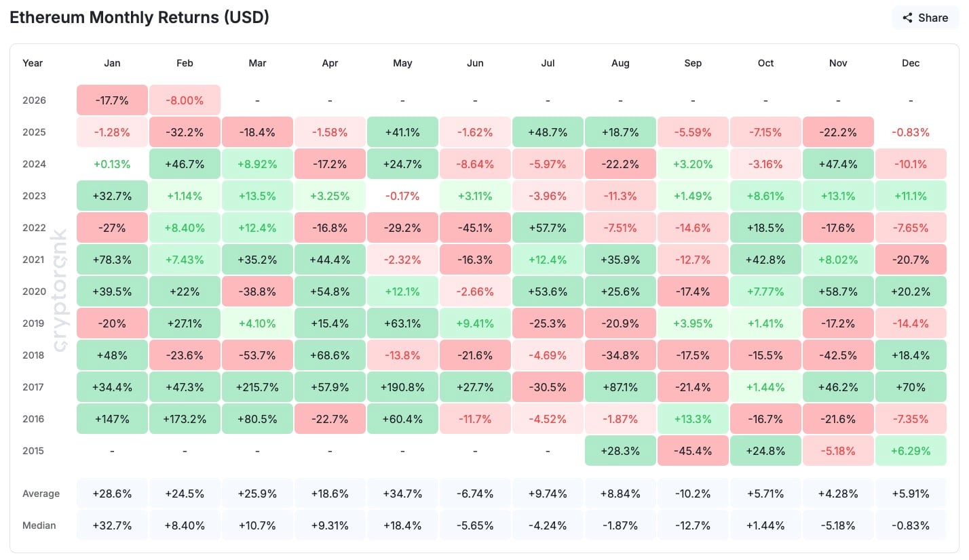This screenshot has height=560, width=969.
Task: Click the +190.8% May 2017 cell
Action: click(402, 387)
